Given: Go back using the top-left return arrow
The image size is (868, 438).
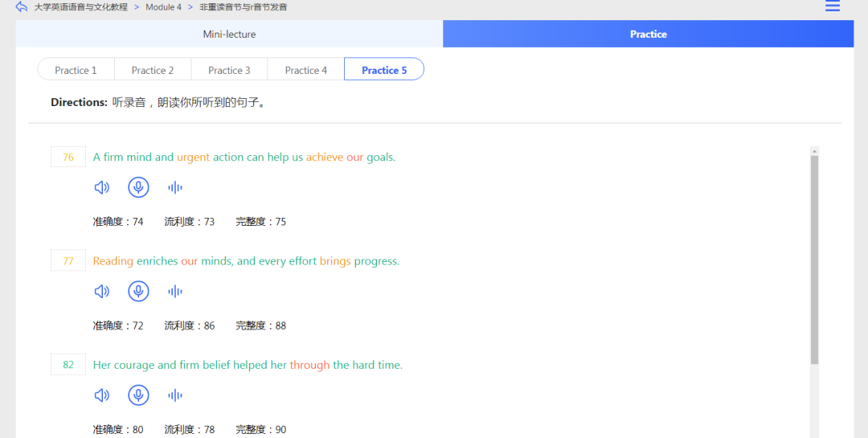Looking at the screenshot, I should [22, 7].
